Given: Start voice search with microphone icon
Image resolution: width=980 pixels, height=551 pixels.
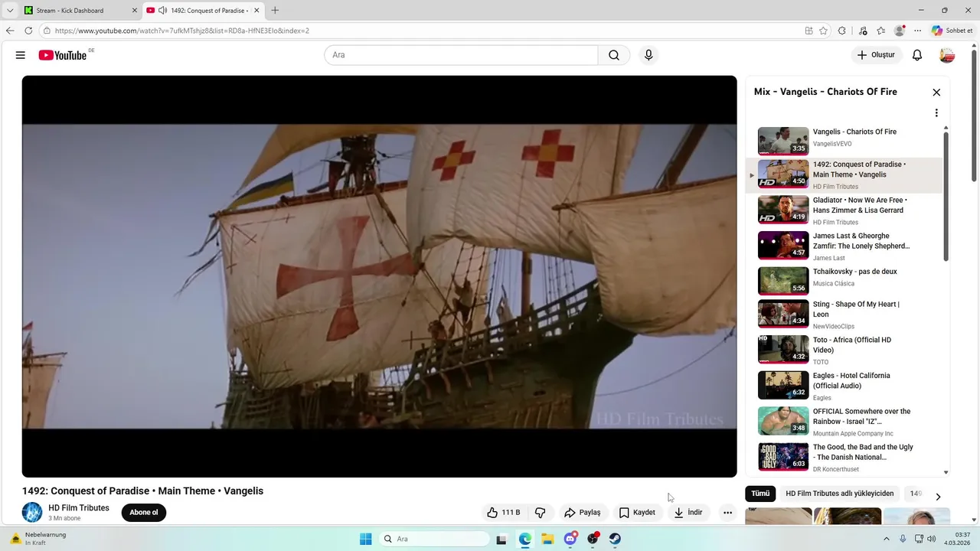Looking at the screenshot, I should point(648,55).
